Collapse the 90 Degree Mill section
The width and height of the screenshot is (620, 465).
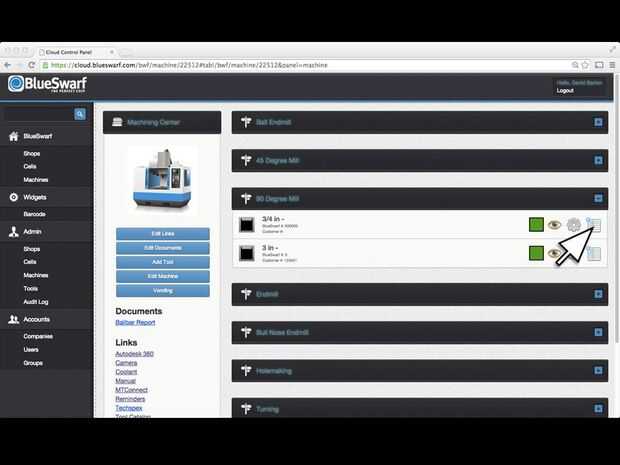[x=598, y=198]
